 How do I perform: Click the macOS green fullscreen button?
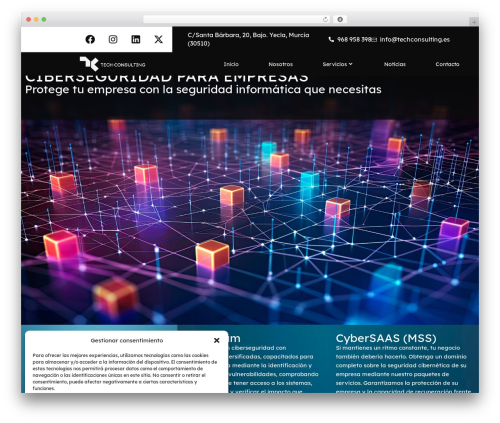click(x=44, y=20)
